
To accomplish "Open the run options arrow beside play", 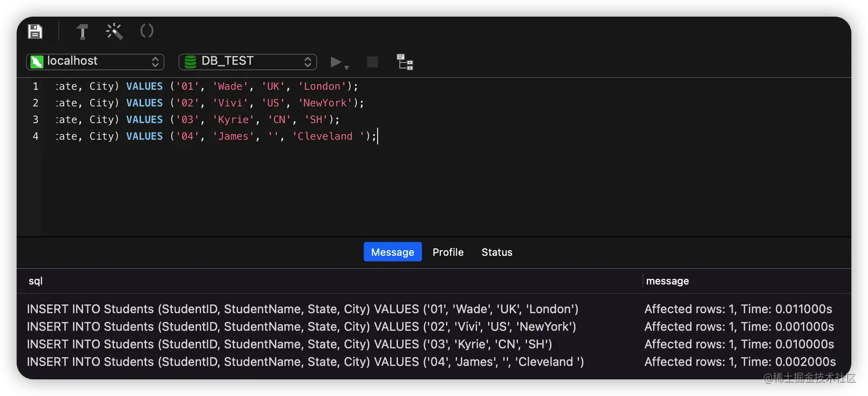I will tap(347, 67).
